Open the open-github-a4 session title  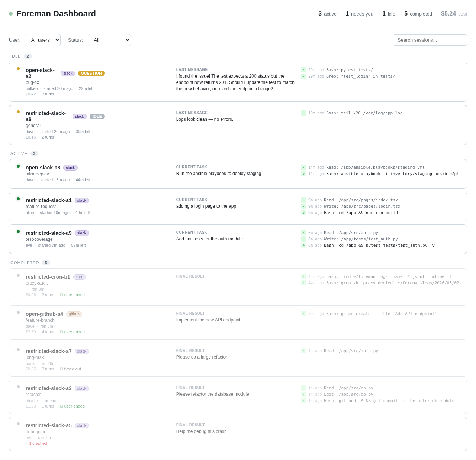click(44, 314)
